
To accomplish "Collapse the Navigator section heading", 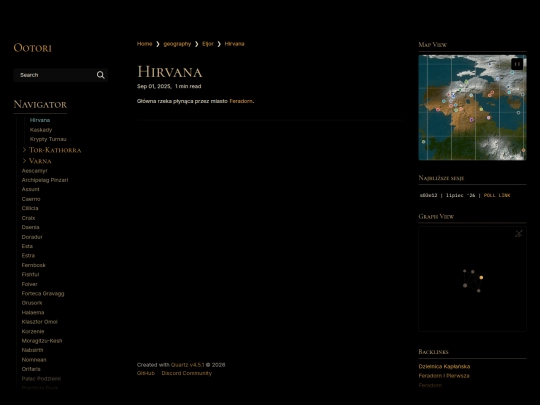I will (40, 104).
